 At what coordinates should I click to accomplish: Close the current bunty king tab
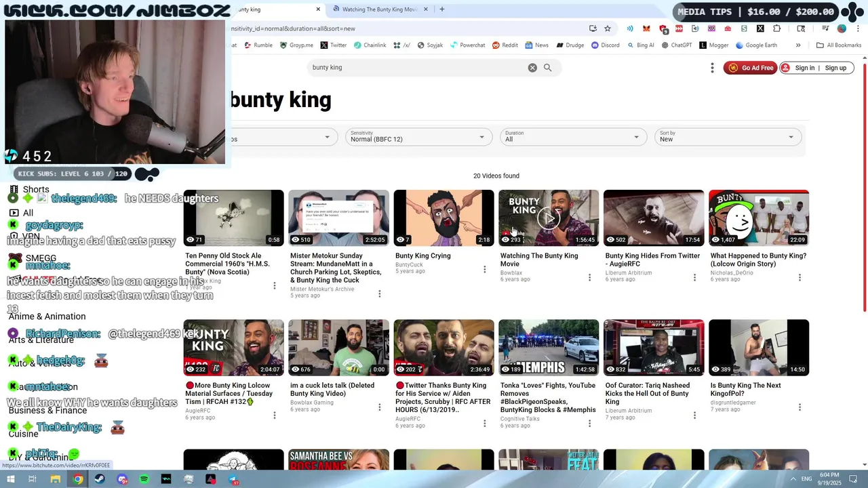point(318,9)
